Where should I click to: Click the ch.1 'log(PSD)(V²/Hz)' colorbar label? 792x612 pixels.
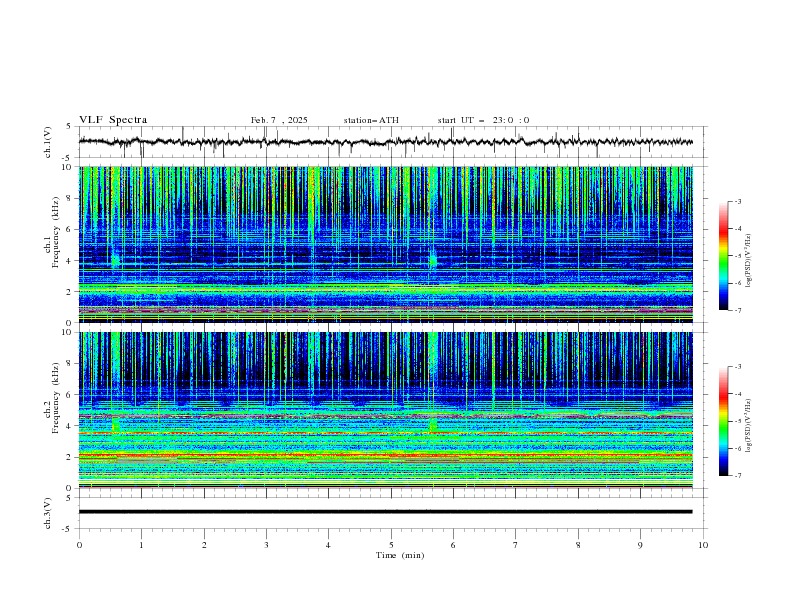coord(749,261)
